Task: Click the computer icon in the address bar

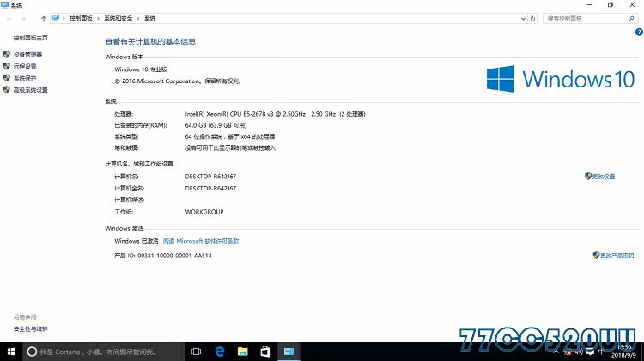Action: [x=55, y=18]
